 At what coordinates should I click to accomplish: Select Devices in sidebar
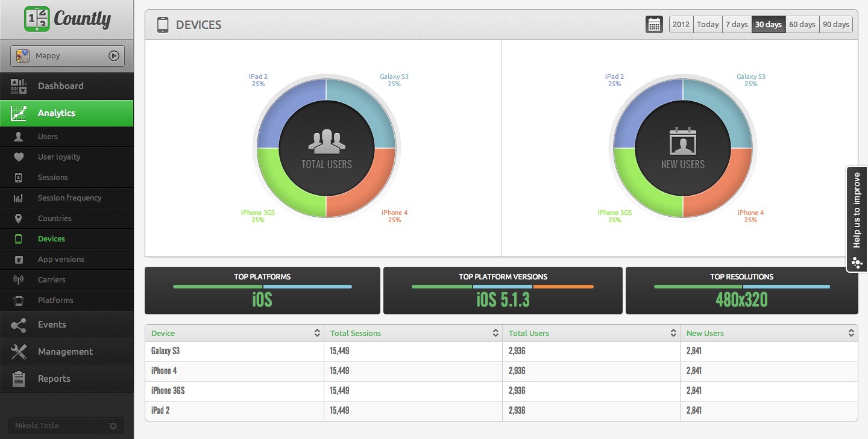click(x=66, y=239)
